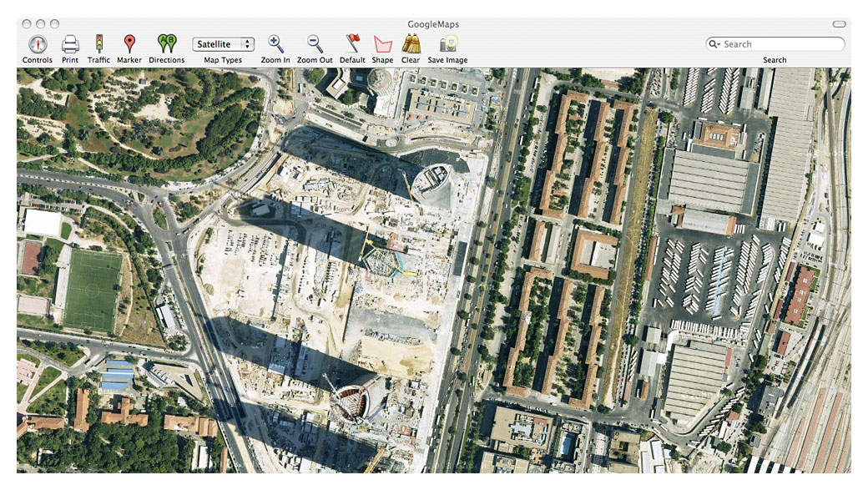Close the GoogleMaps window
This screenshot has width=868, height=490.
pyautogui.click(x=28, y=24)
